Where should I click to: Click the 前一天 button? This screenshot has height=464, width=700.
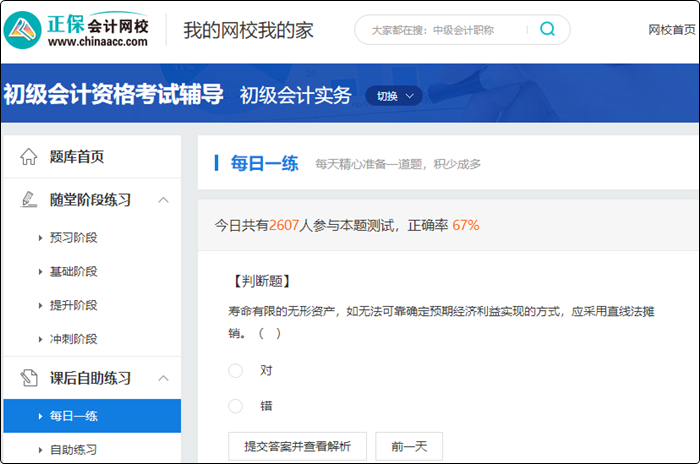point(409,446)
